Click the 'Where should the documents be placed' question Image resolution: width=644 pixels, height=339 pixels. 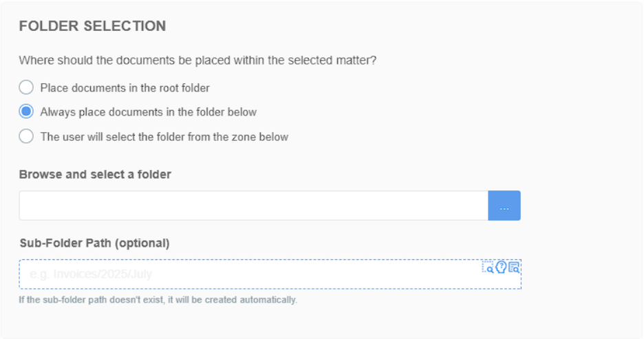pos(197,61)
